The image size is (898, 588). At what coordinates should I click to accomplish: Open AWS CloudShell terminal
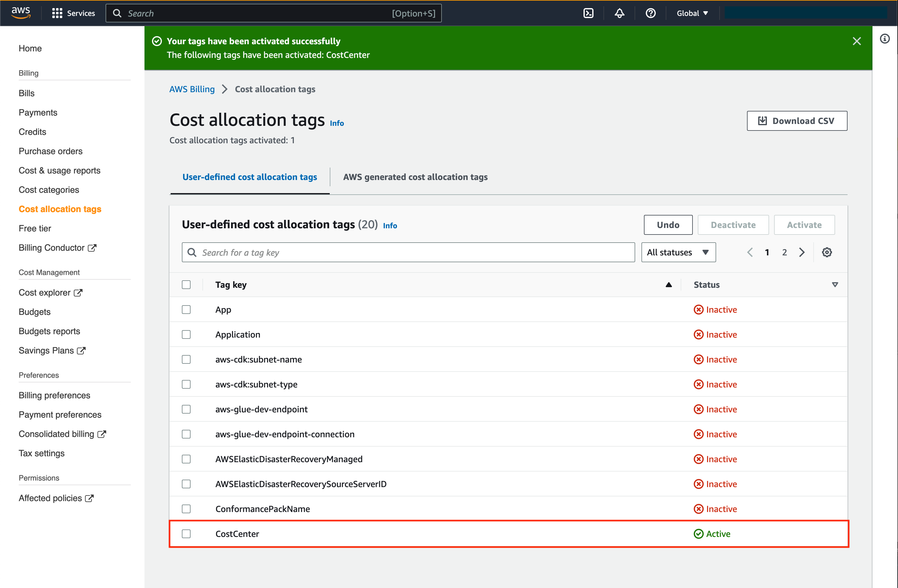(588, 13)
